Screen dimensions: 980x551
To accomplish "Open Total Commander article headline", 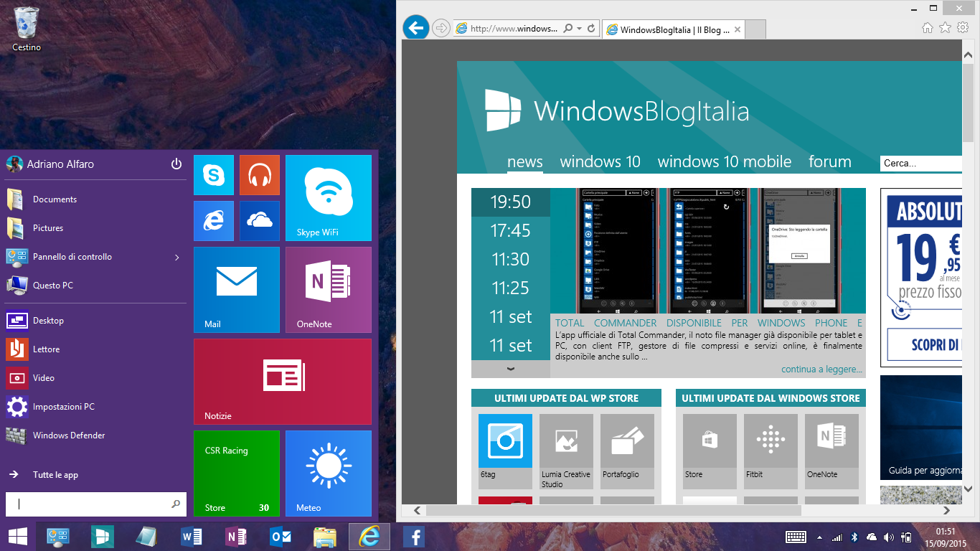I will [709, 323].
